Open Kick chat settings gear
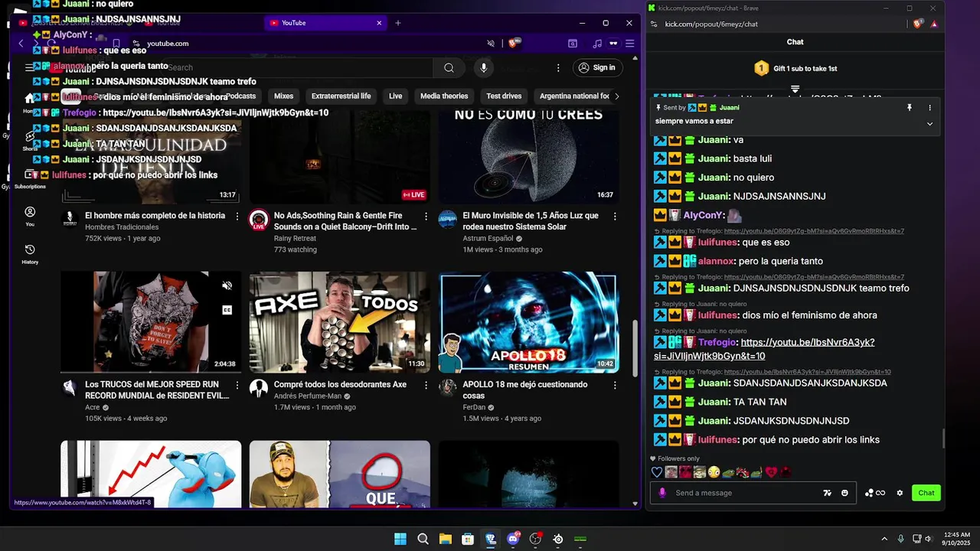Viewport: 980px width, 551px height. [x=900, y=493]
